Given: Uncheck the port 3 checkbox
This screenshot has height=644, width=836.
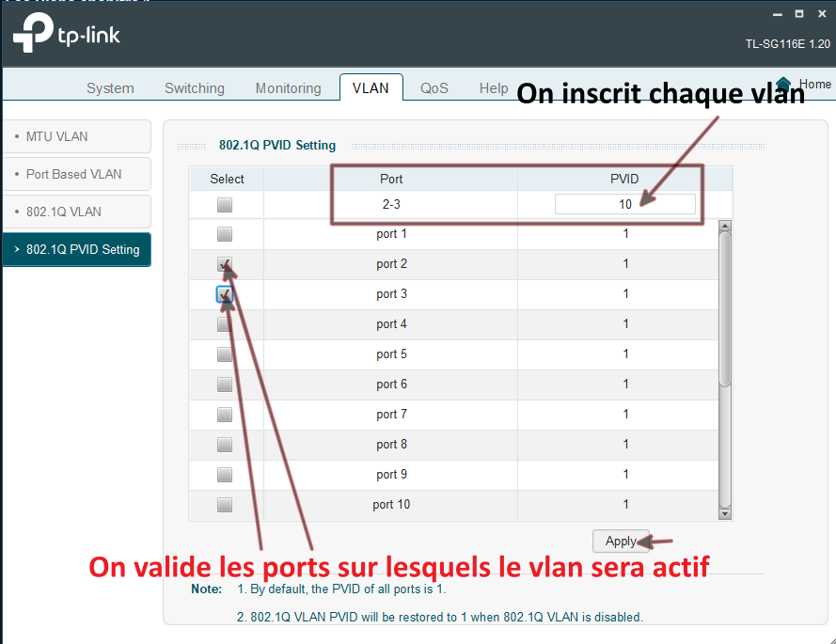Looking at the screenshot, I should click(225, 294).
